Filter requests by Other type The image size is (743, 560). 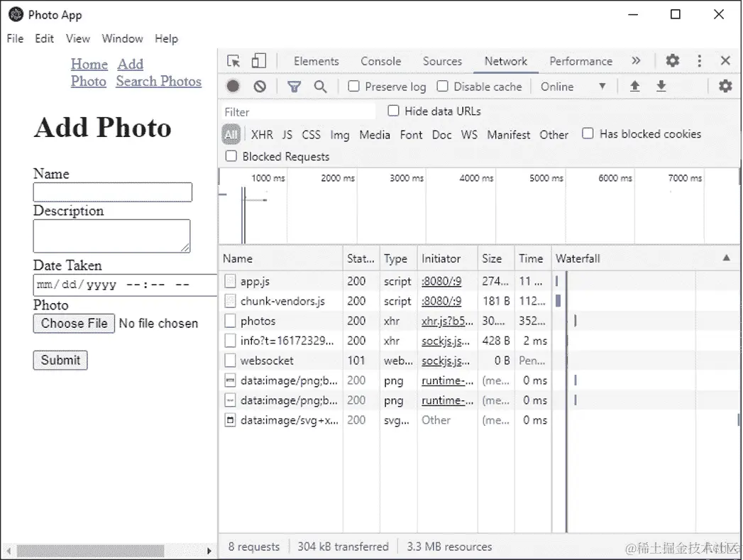(554, 135)
